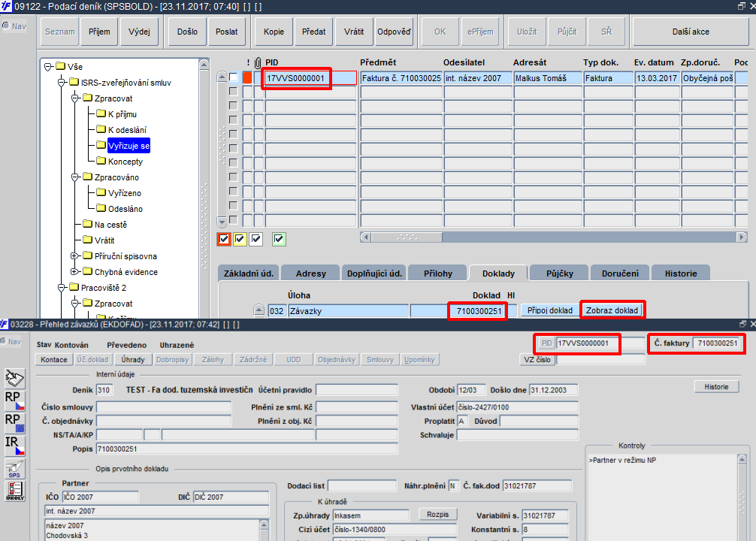This screenshot has width=756, height=541.
Task: Open the Historie tab
Action: [x=681, y=274]
